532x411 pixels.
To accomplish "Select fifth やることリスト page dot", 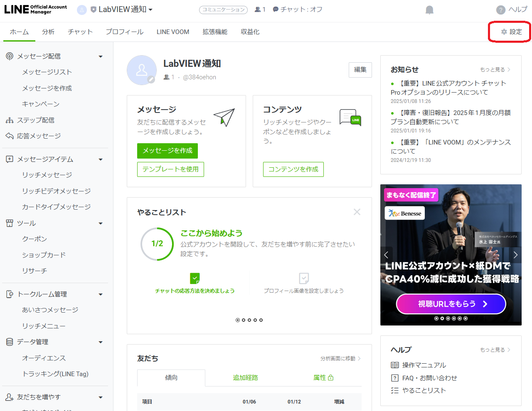I will pyautogui.click(x=261, y=320).
